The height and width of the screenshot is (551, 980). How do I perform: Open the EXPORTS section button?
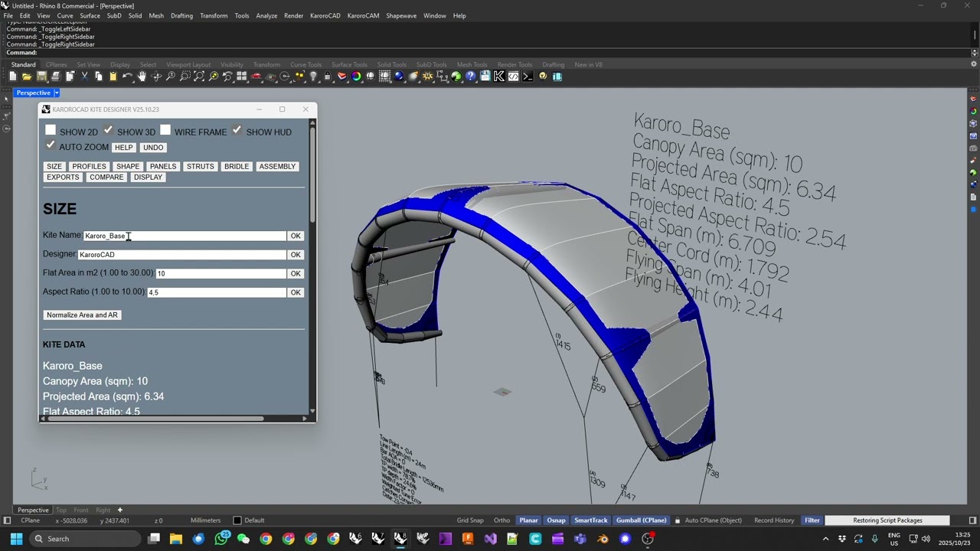tap(63, 177)
